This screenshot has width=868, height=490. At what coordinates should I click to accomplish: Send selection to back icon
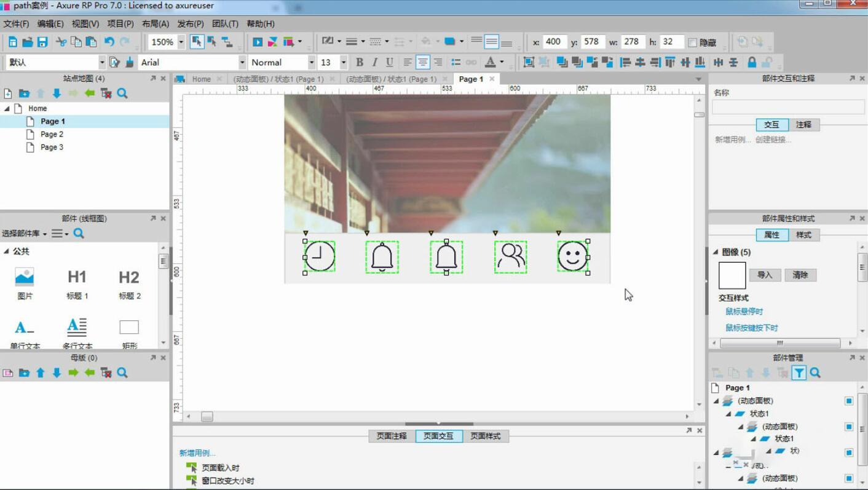(577, 62)
